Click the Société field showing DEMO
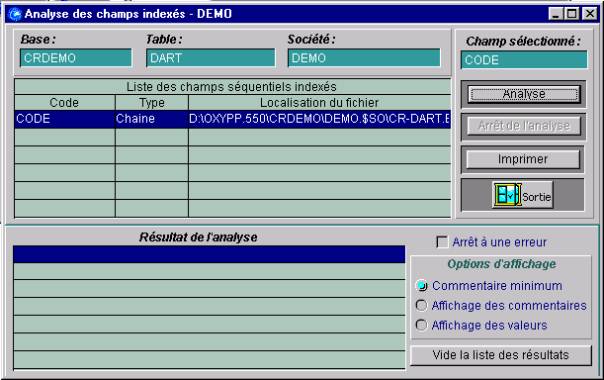 [364, 58]
